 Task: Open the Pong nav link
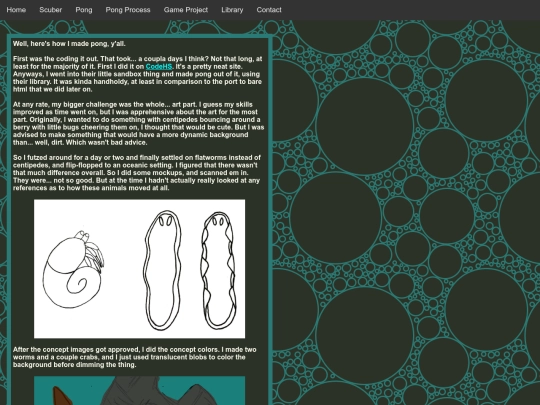84,10
